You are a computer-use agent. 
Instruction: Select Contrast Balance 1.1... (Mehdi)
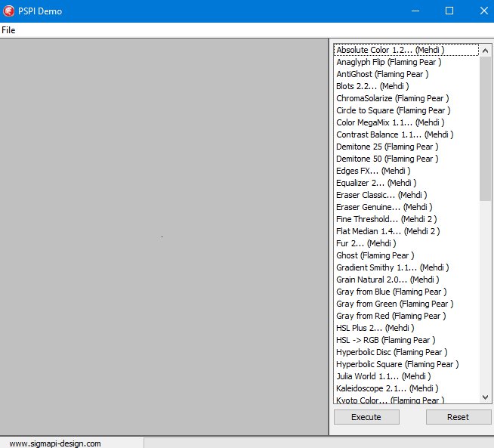pyautogui.click(x=406, y=134)
